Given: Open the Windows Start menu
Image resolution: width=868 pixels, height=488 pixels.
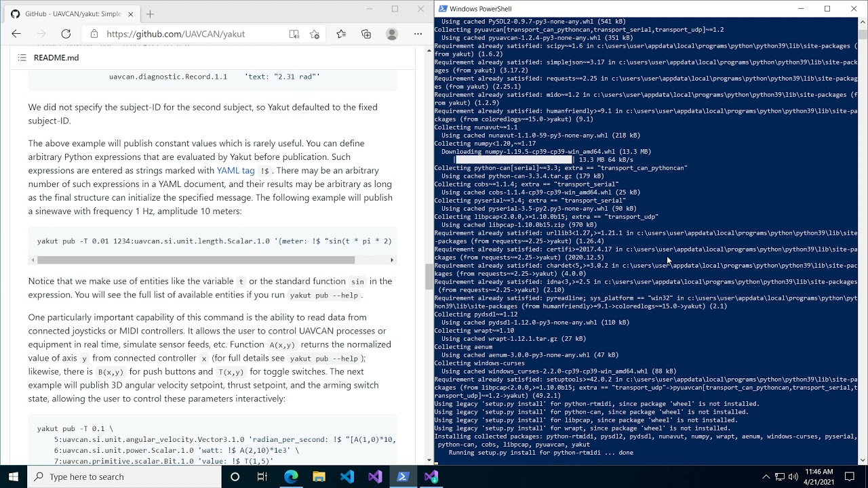Looking at the screenshot, I should [14, 476].
